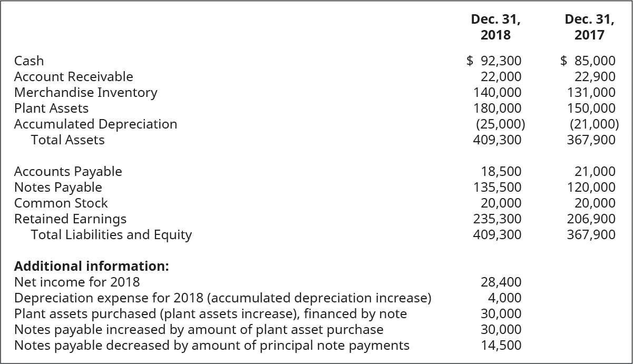633x364 pixels.
Task: Click the principal note payments value 14,500
Action: [501, 346]
